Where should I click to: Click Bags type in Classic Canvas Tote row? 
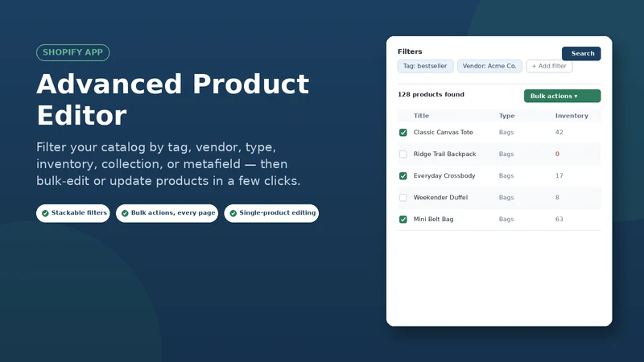tap(506, 132)
